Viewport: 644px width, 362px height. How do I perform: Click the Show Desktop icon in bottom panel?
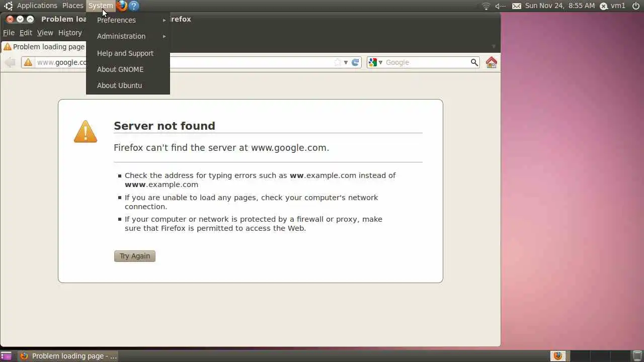6,356
